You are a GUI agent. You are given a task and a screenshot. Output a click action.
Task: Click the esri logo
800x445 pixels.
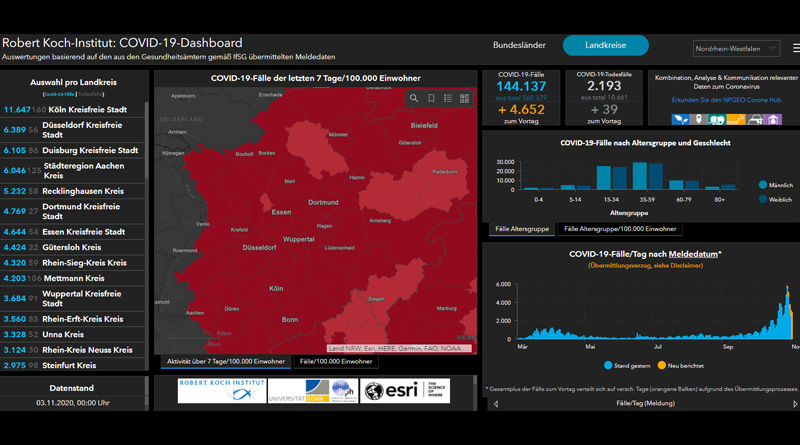pos(405,391)
